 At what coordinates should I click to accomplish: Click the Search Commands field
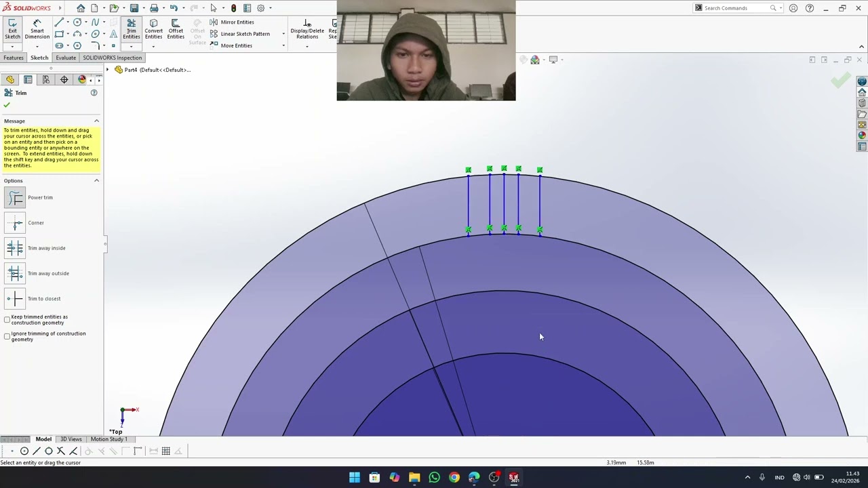(x=738, y=8)
